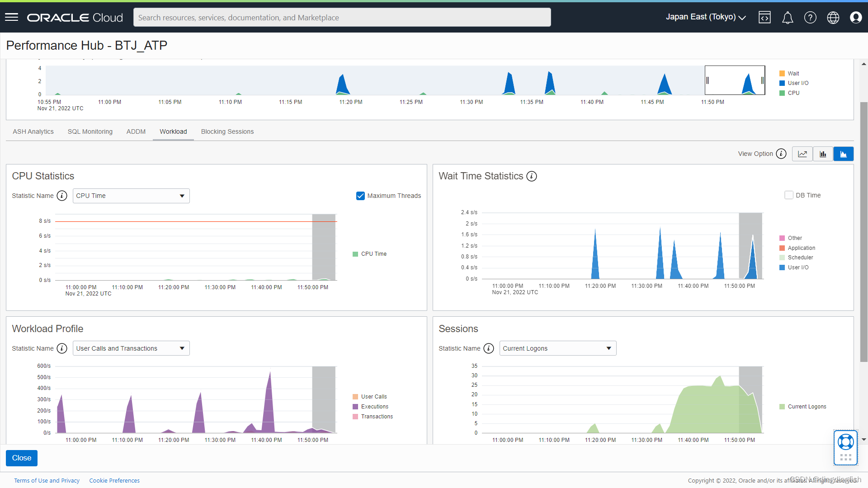Toggle the Transactions legend entry
The image size is (868, 488).
click(x=373, y=417)
